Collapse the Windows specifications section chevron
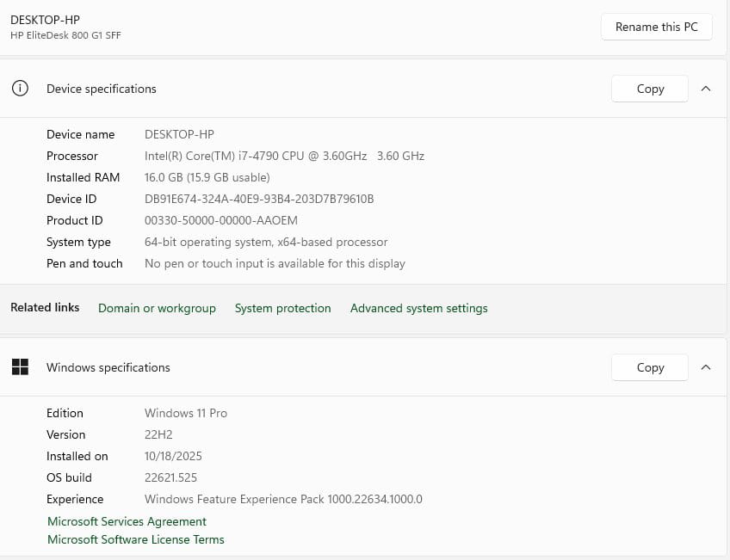Screen dimensions: 730x560 [706, 367]
